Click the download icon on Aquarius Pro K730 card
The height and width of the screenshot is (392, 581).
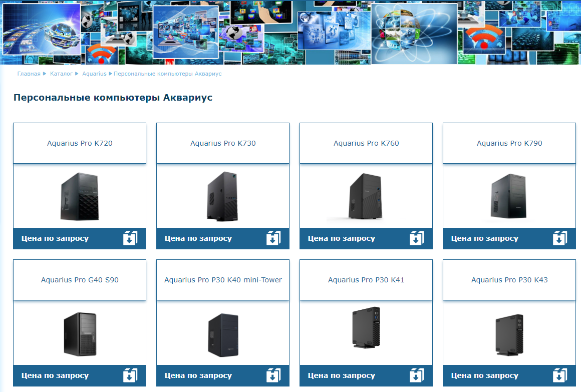273,238
